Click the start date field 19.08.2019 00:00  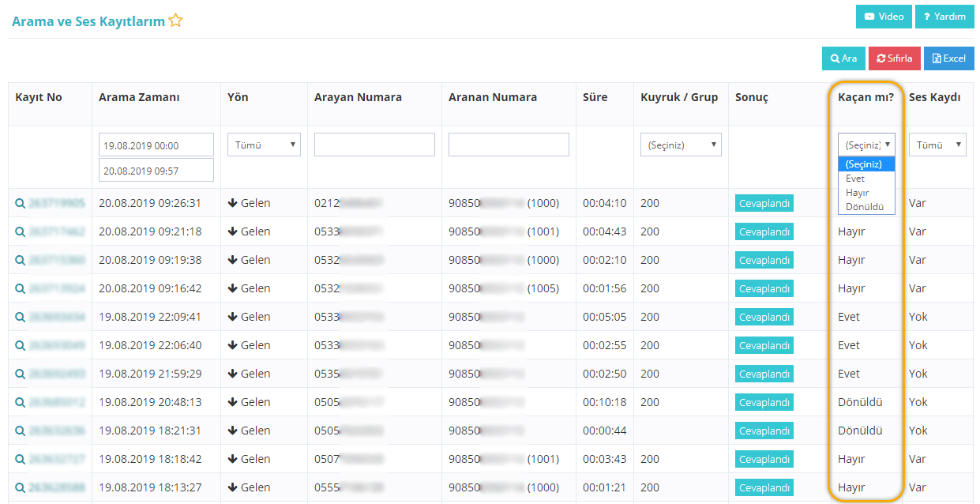156,145
